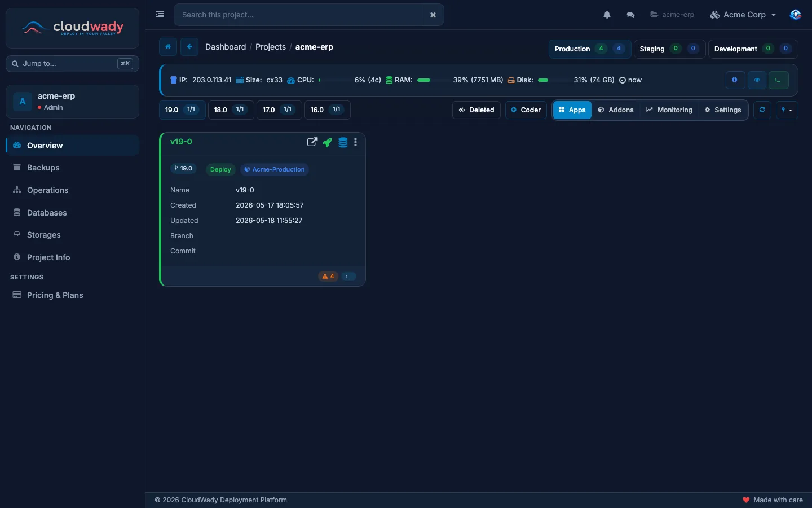The width and height of the screenshot is (812, 508).
Task: Switch to the Addons tab
Action: 615,110
